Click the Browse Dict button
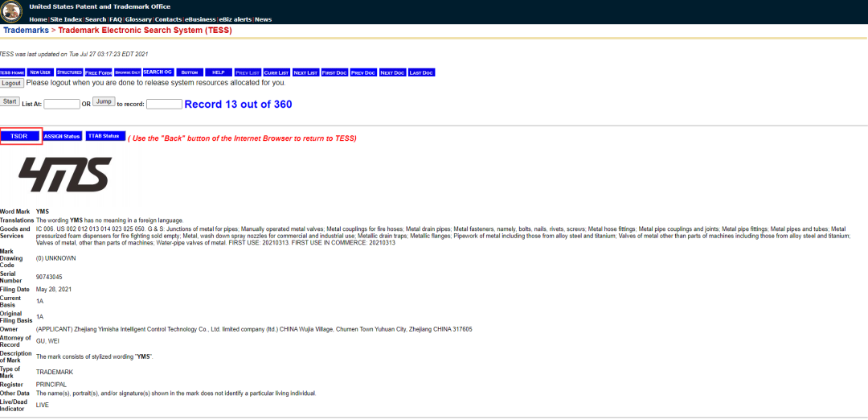 (x=127, y=72)
